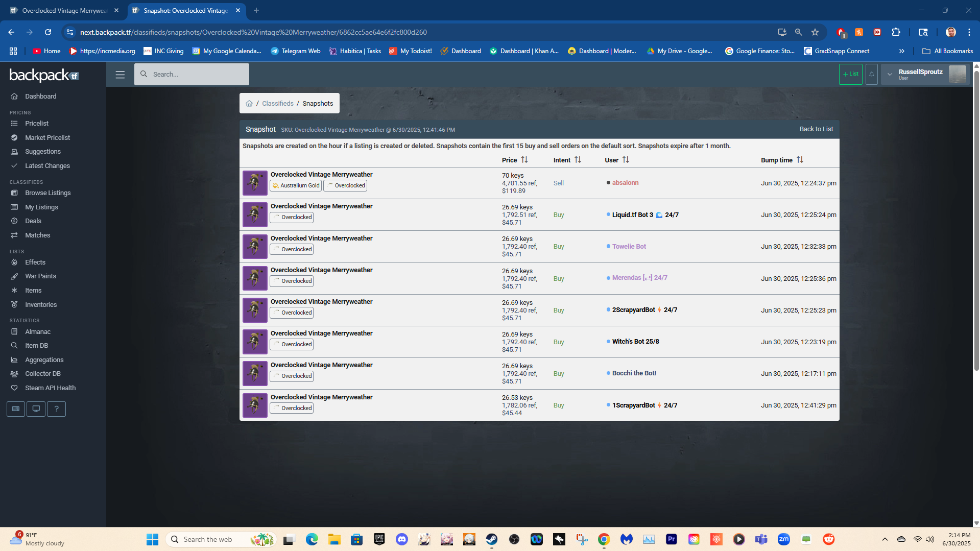Screen dimensions: 980x551
Task: Open Collector DB in the sidebar
Action: click(43, 374)
